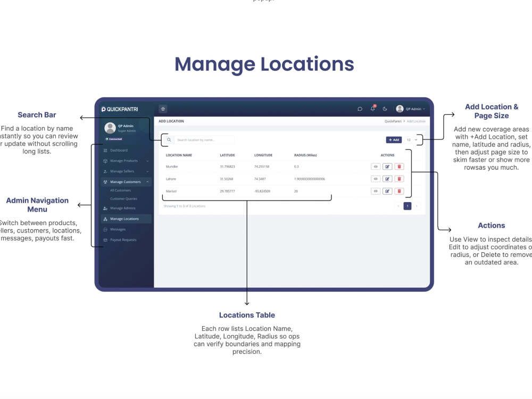
Task: Open the notifications bell icon
Action: (x=372, y=109)
